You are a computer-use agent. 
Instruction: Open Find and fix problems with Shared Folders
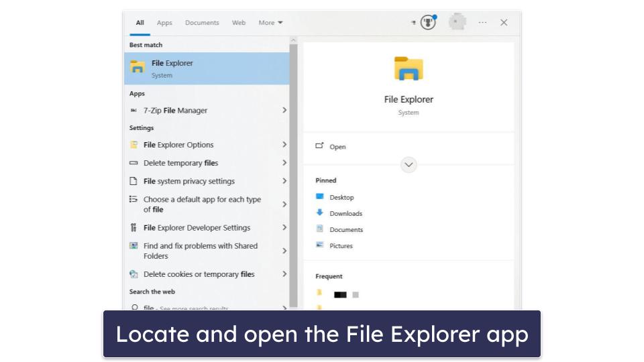[x=207, y=250]
